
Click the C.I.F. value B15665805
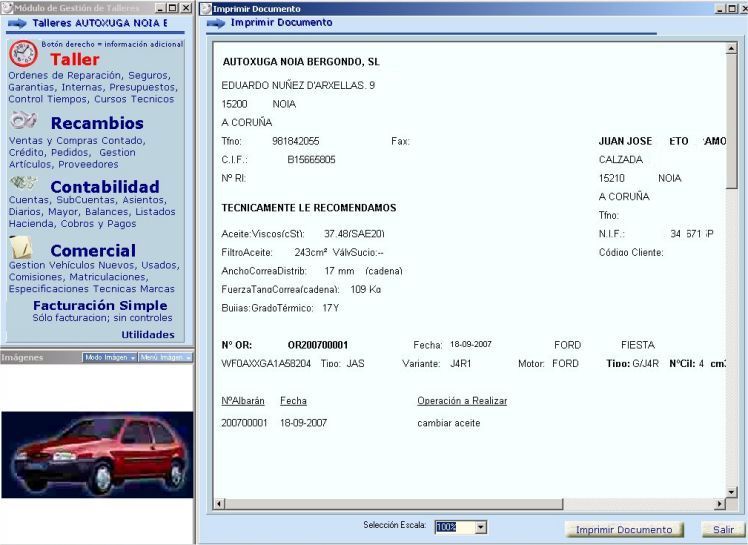[x=311, y=159]
